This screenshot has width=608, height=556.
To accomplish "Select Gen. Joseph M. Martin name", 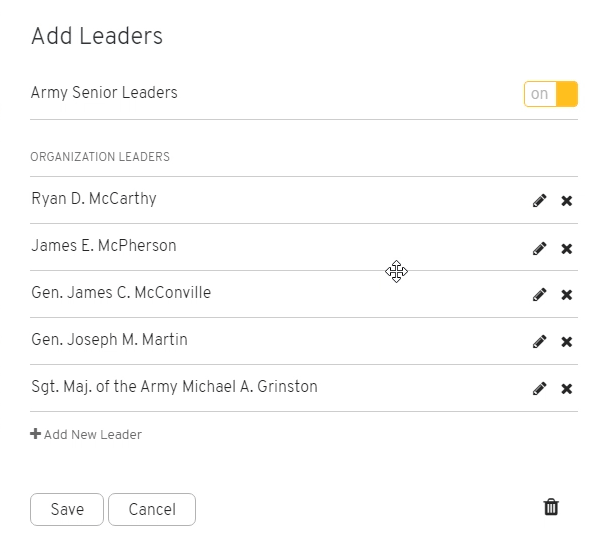I will (x=109, y=340).
